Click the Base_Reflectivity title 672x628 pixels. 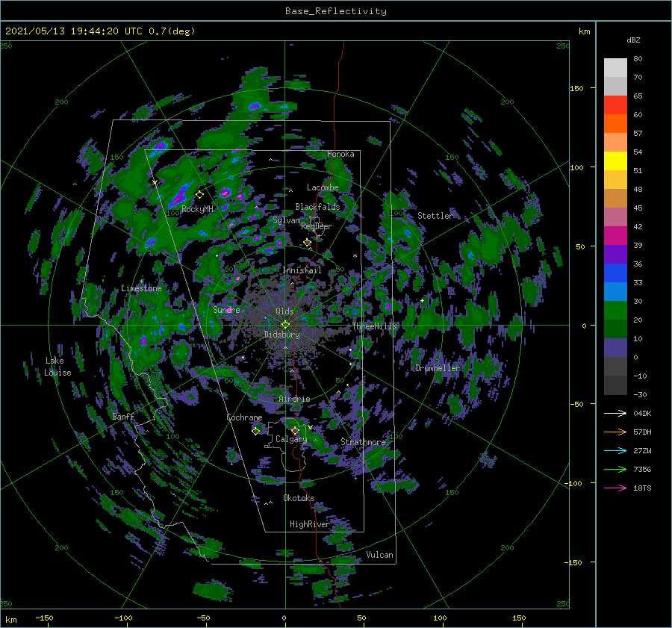(336, 11)
